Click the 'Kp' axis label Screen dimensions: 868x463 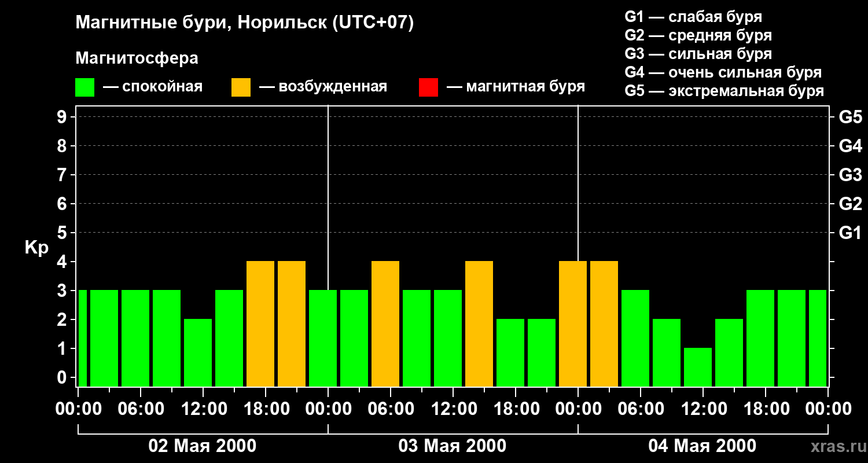(36, 248)
